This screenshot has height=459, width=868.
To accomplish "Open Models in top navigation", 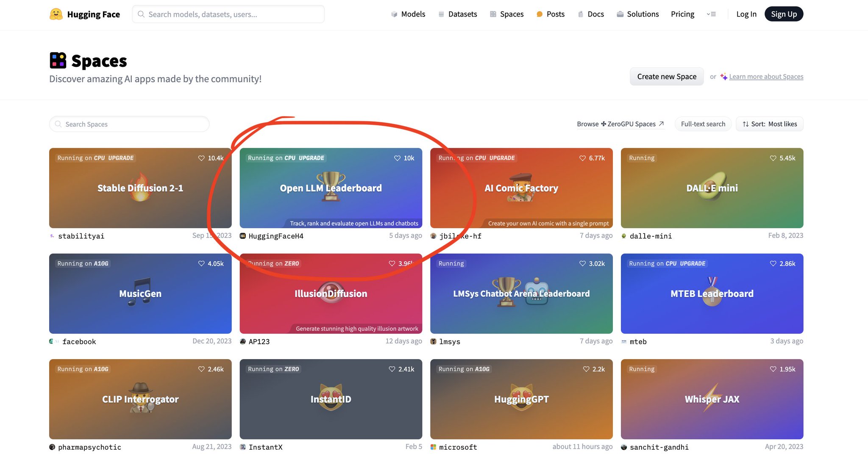I will 408,14.
